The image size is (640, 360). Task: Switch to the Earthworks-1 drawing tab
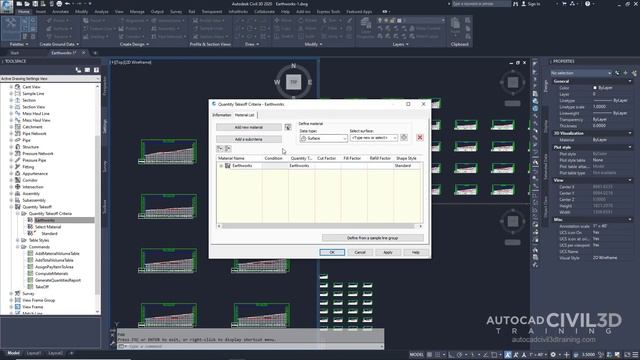tap(64, 53)
